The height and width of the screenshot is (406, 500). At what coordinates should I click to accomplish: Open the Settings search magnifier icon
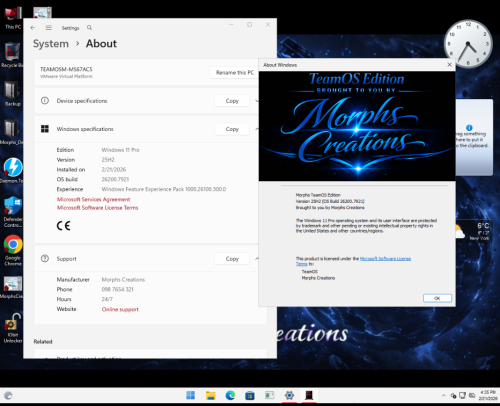pos(89,28)
